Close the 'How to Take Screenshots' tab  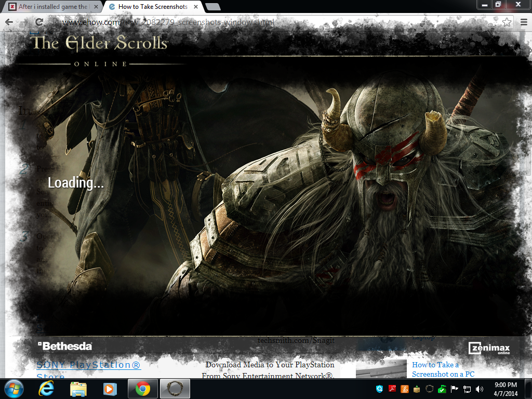pos(196,7)
